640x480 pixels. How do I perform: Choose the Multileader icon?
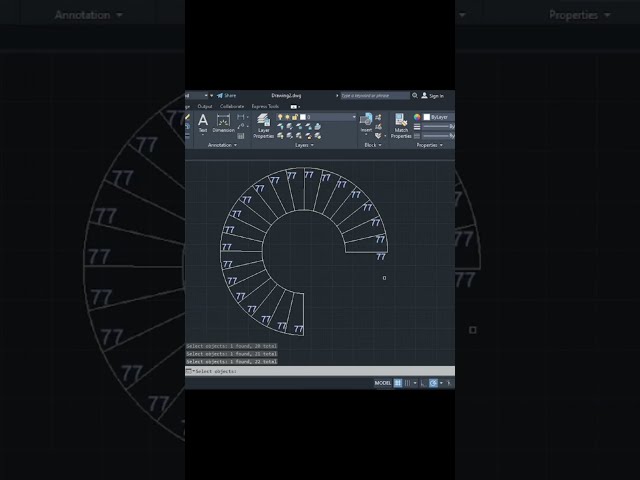(240, 126)
